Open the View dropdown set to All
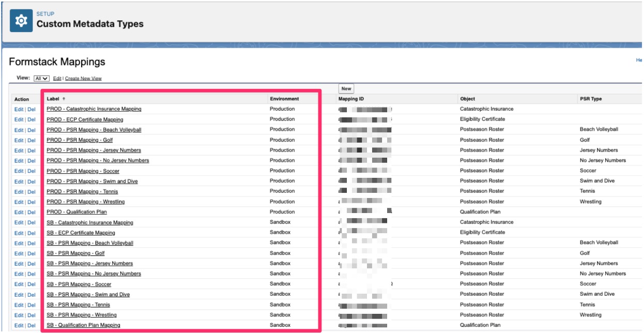 (41, 78)
